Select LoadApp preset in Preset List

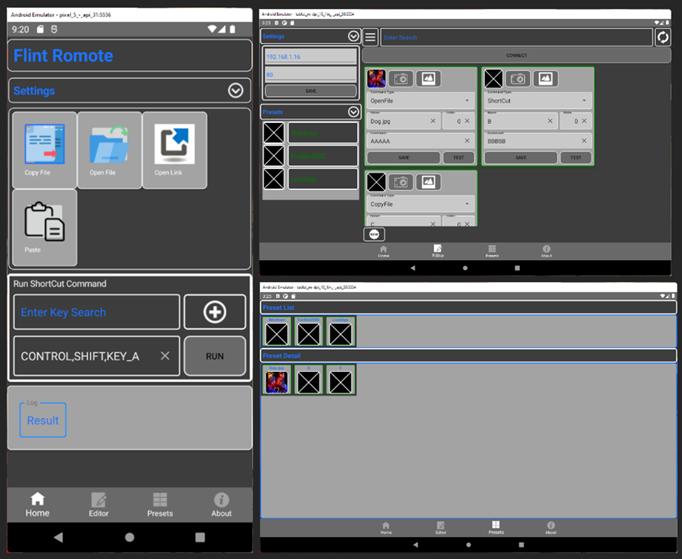coord(340,331)
